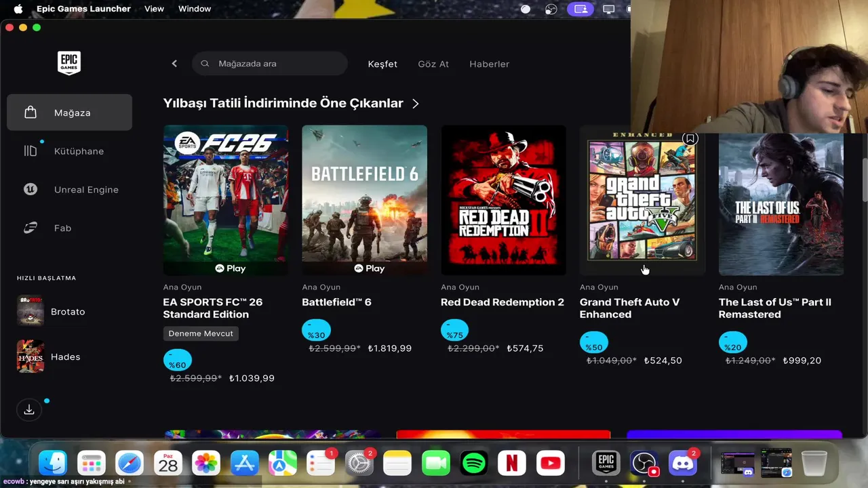The width and height of the screenshot is (868, 488).
Task: Switch to the Göz At tab
Action: (x=433, y=64)
